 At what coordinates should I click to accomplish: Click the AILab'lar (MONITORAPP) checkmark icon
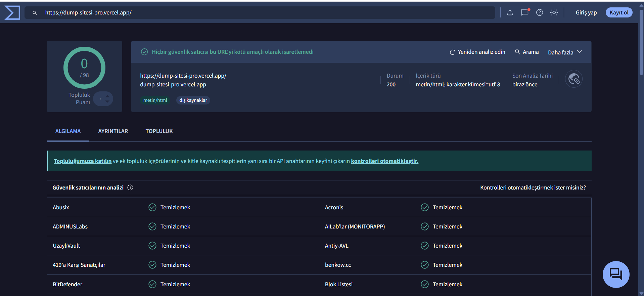tap(425, 226)
